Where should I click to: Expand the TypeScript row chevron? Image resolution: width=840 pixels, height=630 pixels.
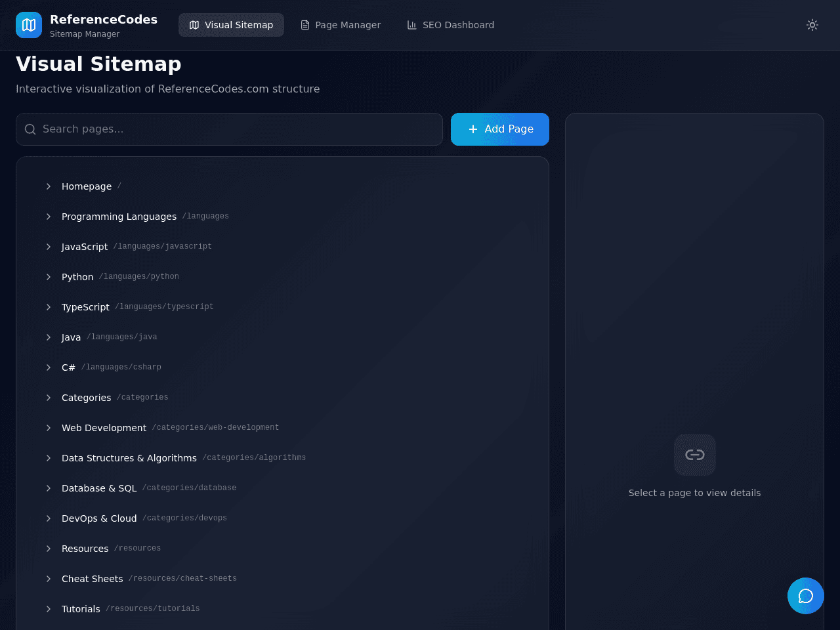coord(49,307)
